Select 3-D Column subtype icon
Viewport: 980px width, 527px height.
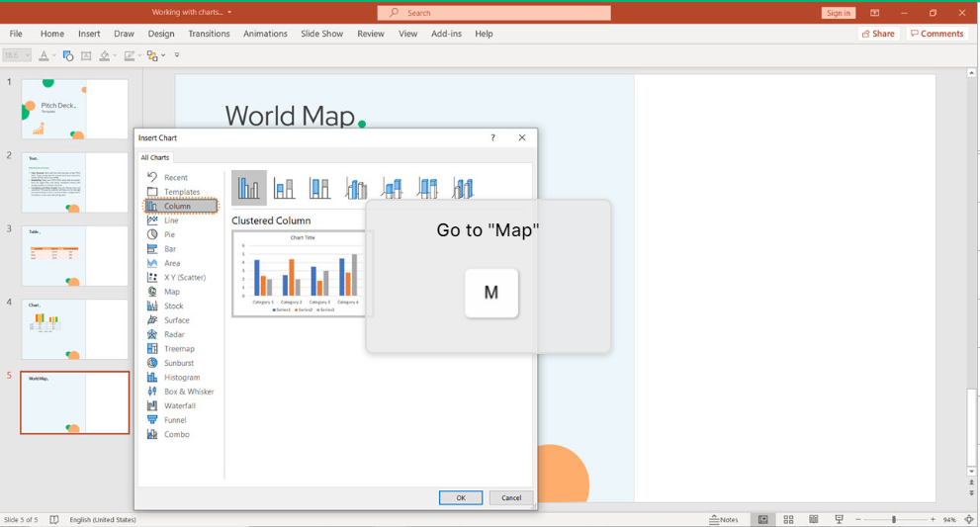(463, 188)
